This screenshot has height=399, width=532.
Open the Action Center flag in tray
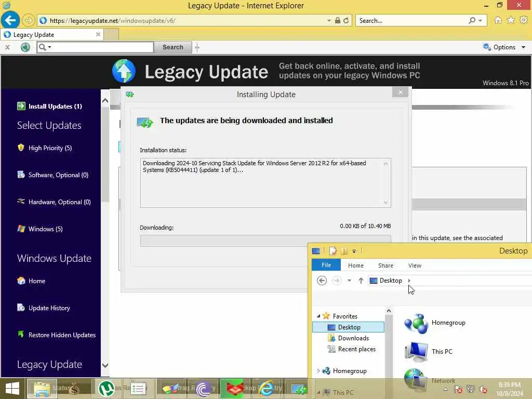458,390
